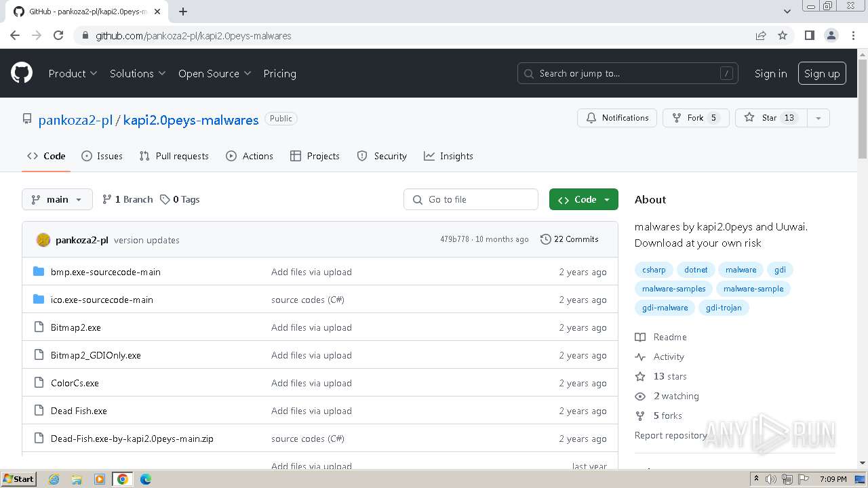Click the Go to file search box
This screenshot has width=868, height=488.
pos(471,199)
